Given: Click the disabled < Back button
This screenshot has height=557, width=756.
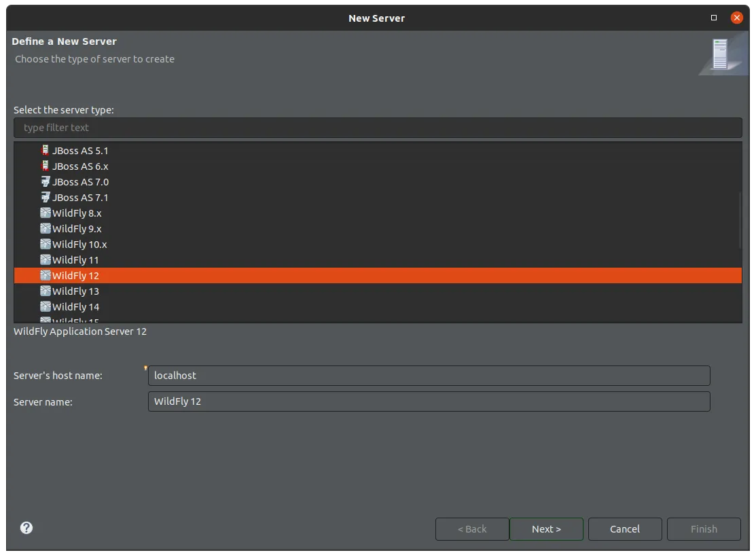Looking at the screenshot, I should coord(472,529).
